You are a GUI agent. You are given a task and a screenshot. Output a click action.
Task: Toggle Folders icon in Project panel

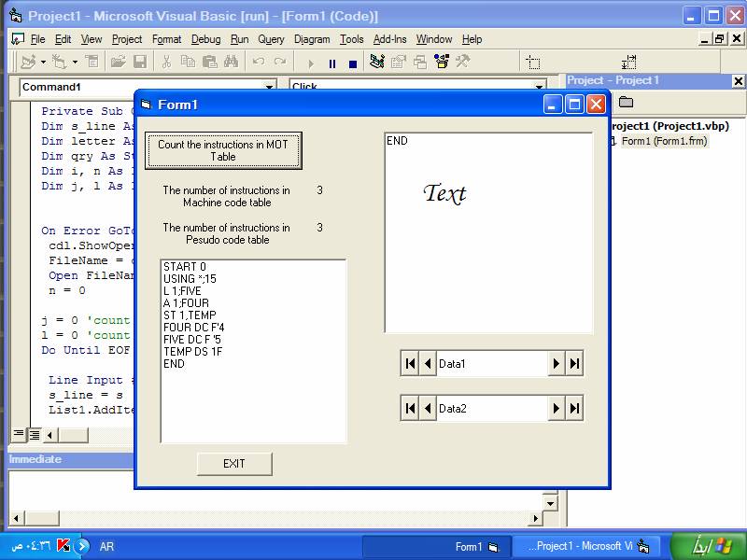coord(626,102)
